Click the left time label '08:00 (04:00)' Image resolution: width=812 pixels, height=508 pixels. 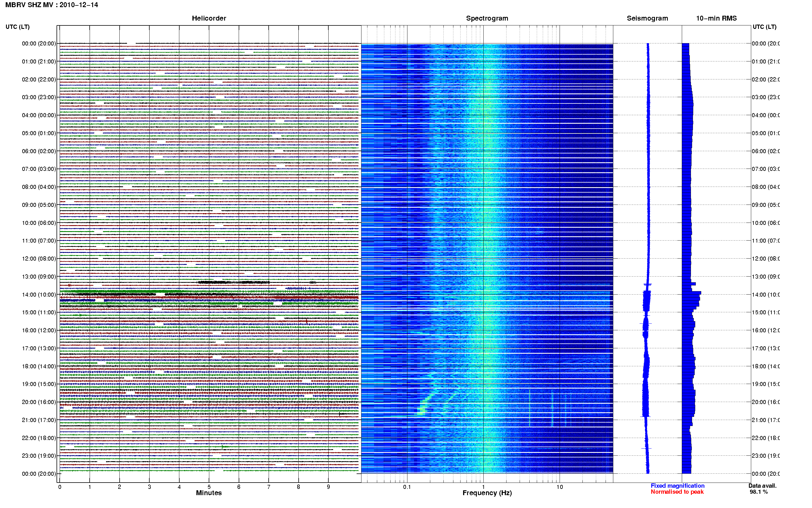click(39, 187)
